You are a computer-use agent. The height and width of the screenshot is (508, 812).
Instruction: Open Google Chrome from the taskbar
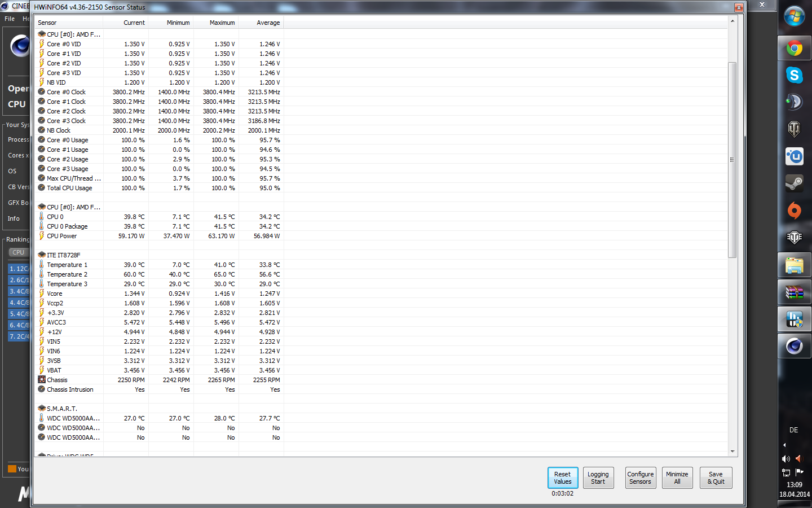click(x=794, y=49)
